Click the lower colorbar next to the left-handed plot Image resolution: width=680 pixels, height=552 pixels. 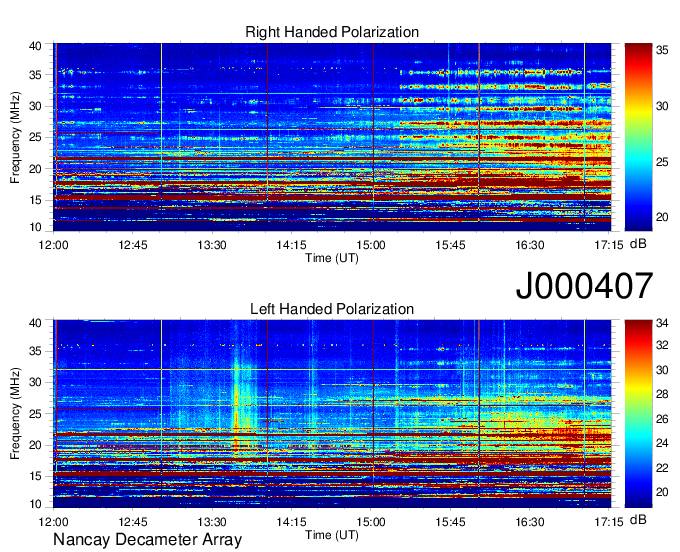click(x=638, y=414)
